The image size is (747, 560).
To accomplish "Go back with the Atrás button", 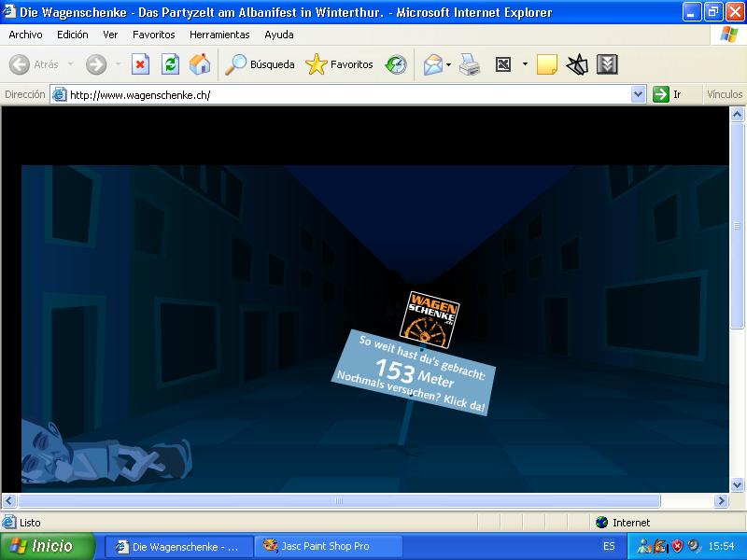I will point(34,64).
